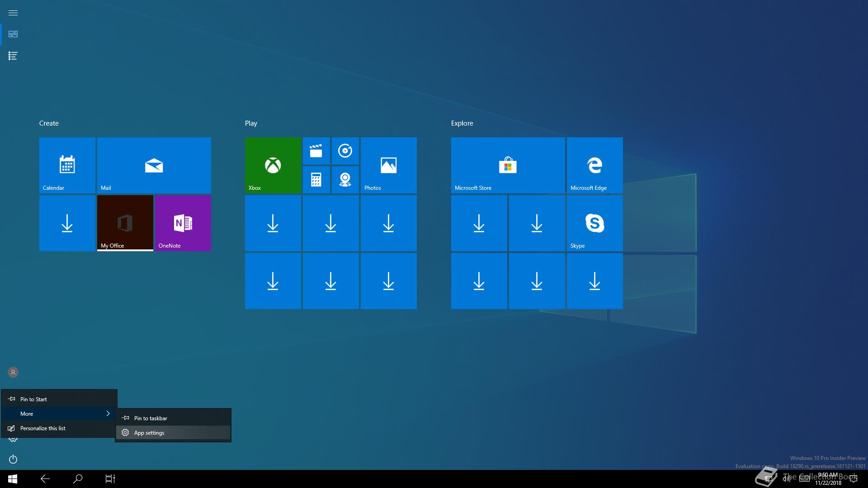Click the Windows Start button

point(13,479)
